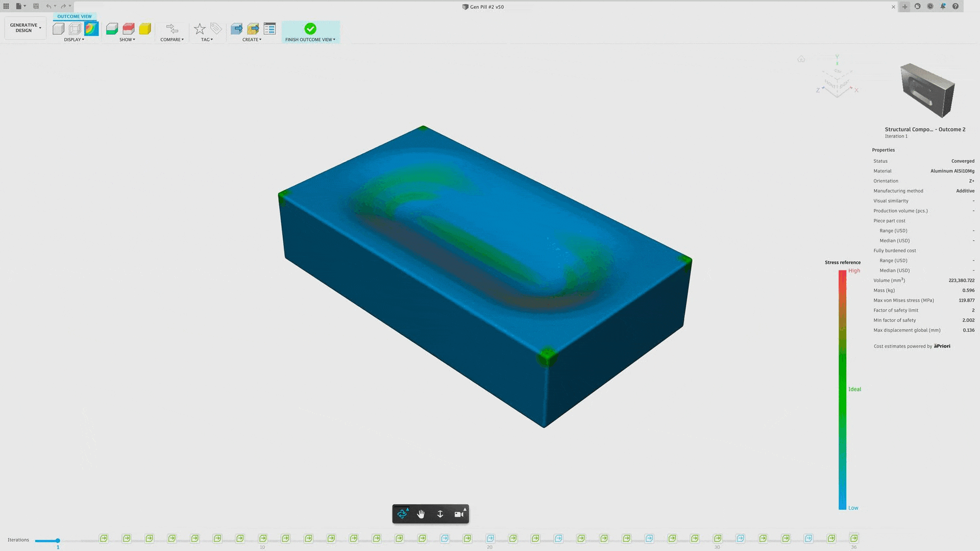Viewport: 980px width, 551px height.
Task: Select the final iteration marker 36
Action: [x=854, y=538]
